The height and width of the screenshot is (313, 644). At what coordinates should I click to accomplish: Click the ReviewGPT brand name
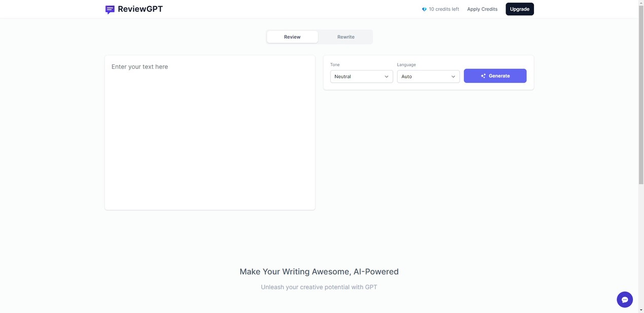(x=140, y=9)
